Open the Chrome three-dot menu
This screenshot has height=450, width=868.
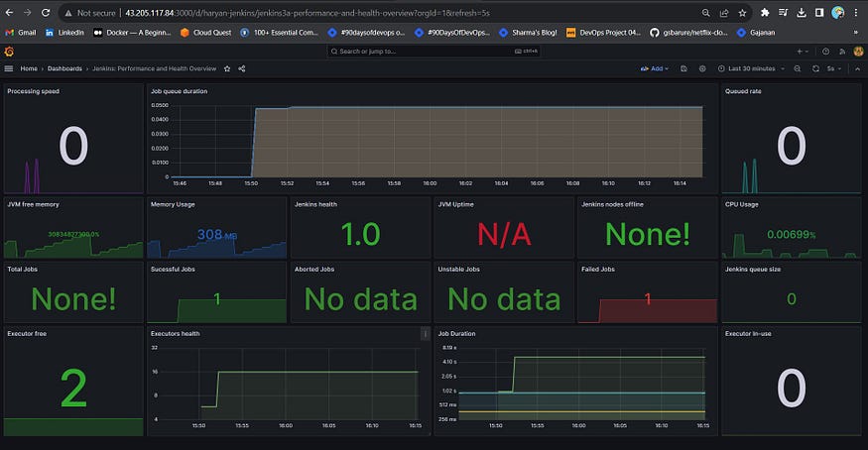pos(856,13)
